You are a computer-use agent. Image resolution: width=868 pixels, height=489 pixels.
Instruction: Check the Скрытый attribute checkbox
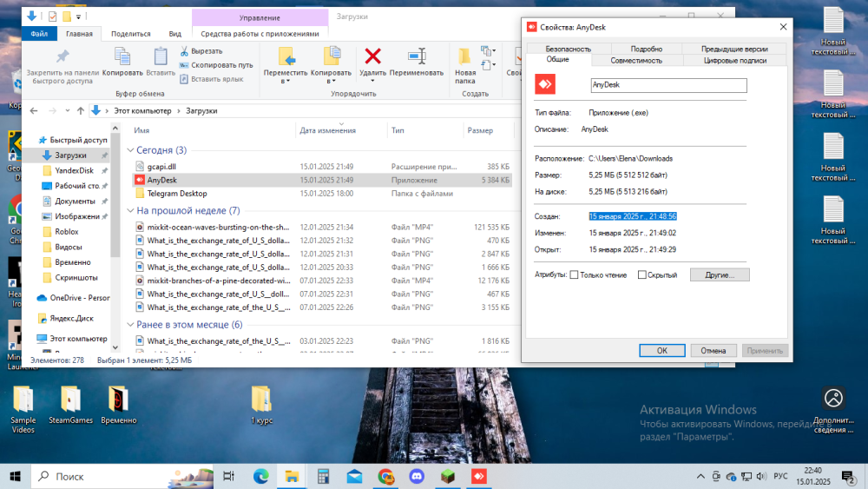[x=641, y=274]
